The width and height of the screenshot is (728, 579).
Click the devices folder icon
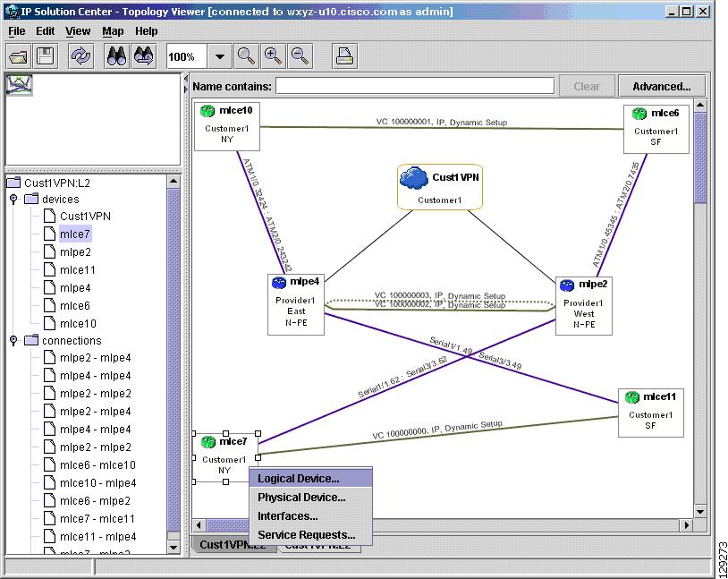(31, 199)
